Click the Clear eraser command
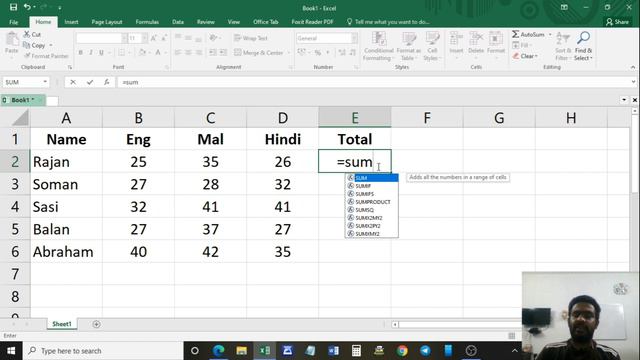 pyautogui.click(x=525, y=56)
